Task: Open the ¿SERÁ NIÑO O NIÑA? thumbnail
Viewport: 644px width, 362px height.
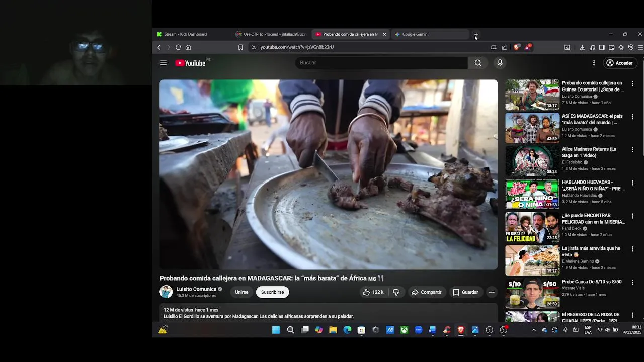Action: pos(532,194)
